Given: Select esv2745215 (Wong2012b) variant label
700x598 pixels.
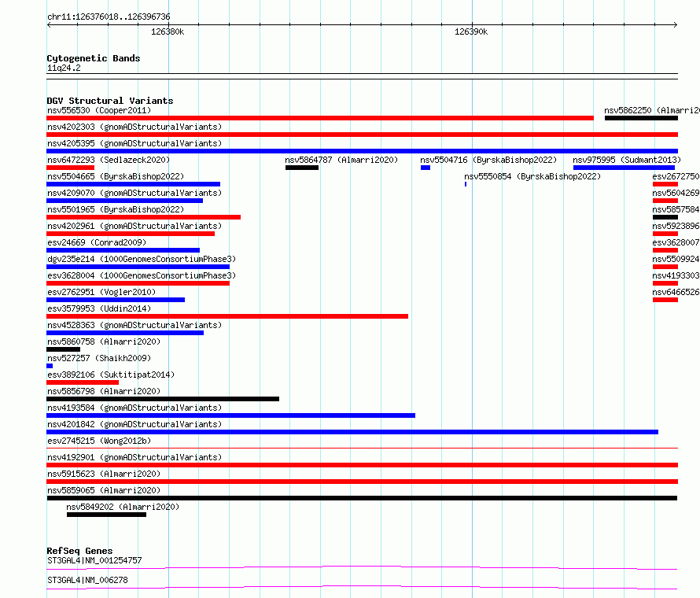Looking at the screenshot, I should [99, 441].
